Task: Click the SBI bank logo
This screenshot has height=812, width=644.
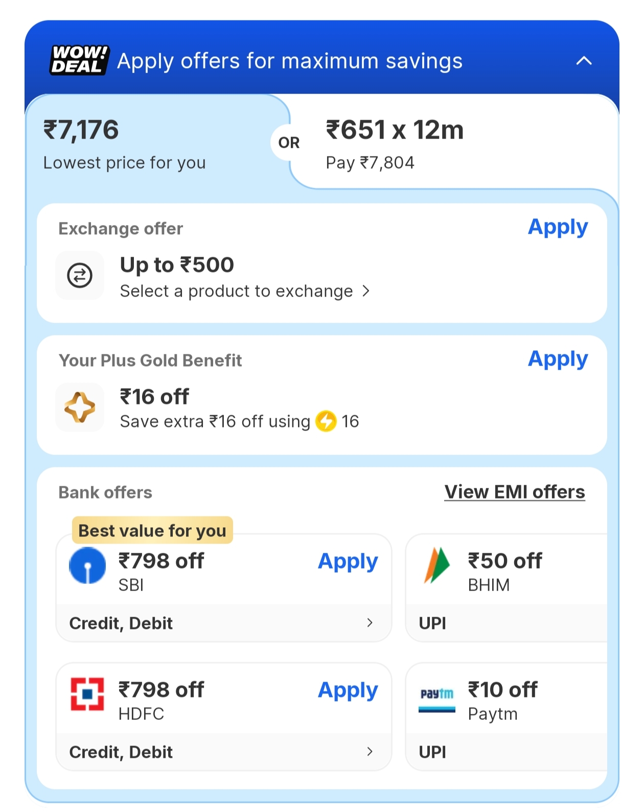Action: click(87, 566)
